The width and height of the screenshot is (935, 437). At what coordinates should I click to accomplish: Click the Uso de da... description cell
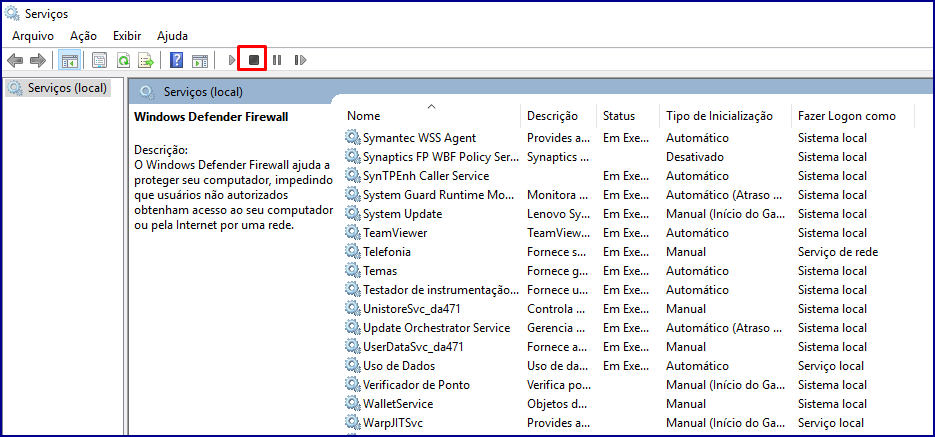[x=558, y=365]
